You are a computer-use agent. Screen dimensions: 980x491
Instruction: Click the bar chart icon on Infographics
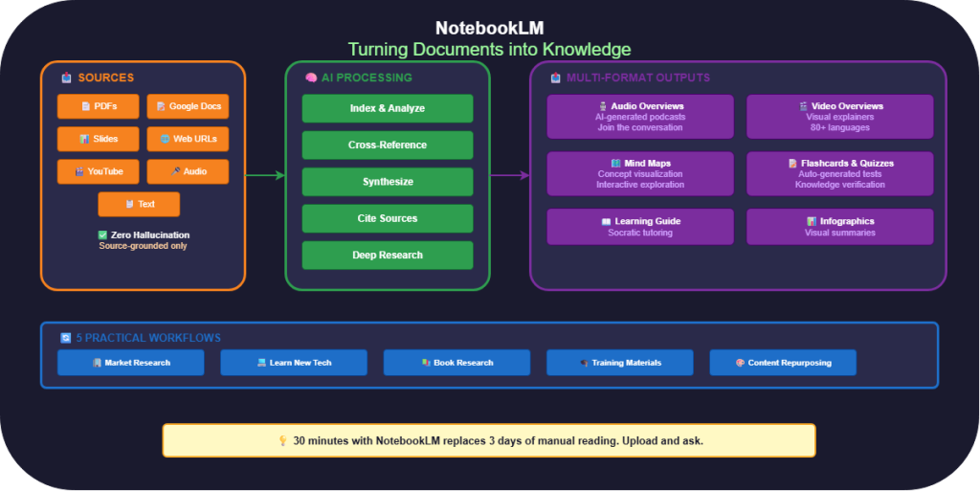click(812, 221)
